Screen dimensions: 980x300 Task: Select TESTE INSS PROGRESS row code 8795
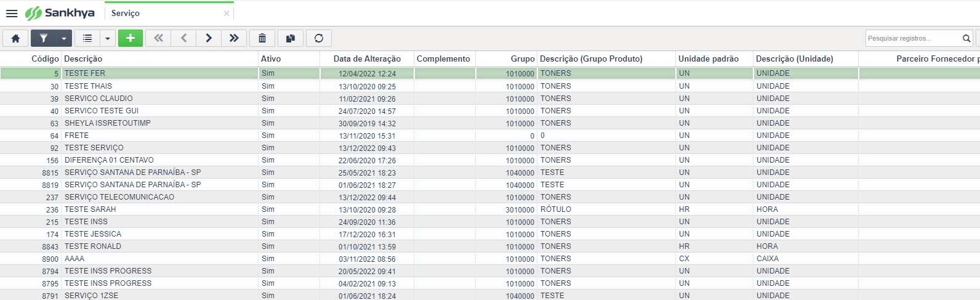click(490, 283)
